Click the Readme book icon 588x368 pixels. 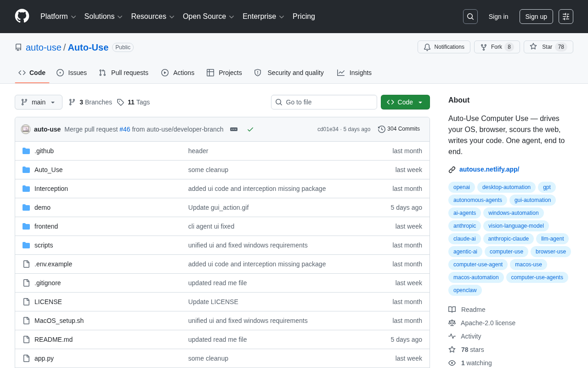tap(452, 310)
